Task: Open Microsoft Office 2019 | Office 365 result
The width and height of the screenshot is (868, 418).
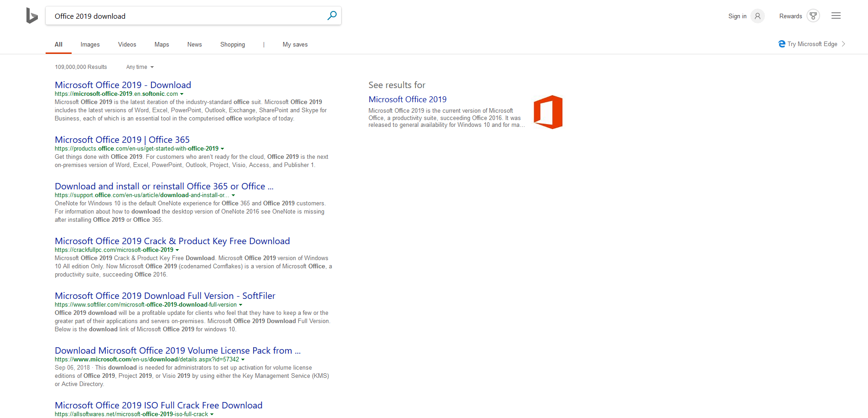Action: (122, 140)
